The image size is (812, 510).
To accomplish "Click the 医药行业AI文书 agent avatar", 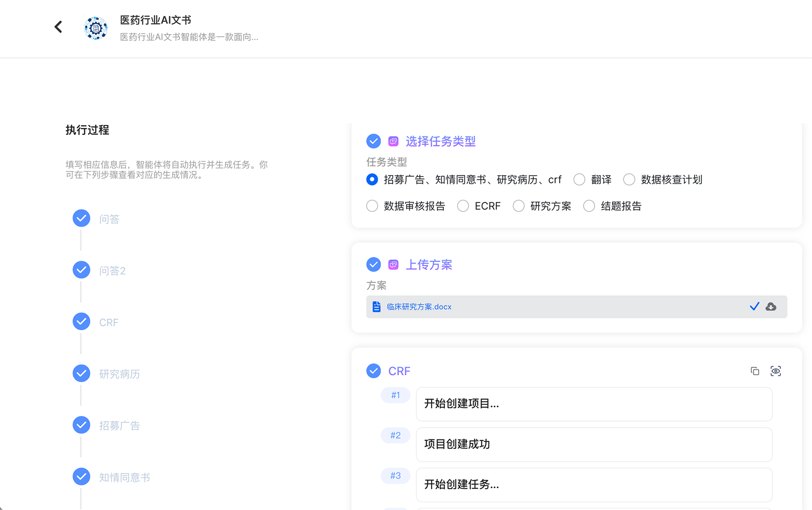I will (x=96, y=28).
